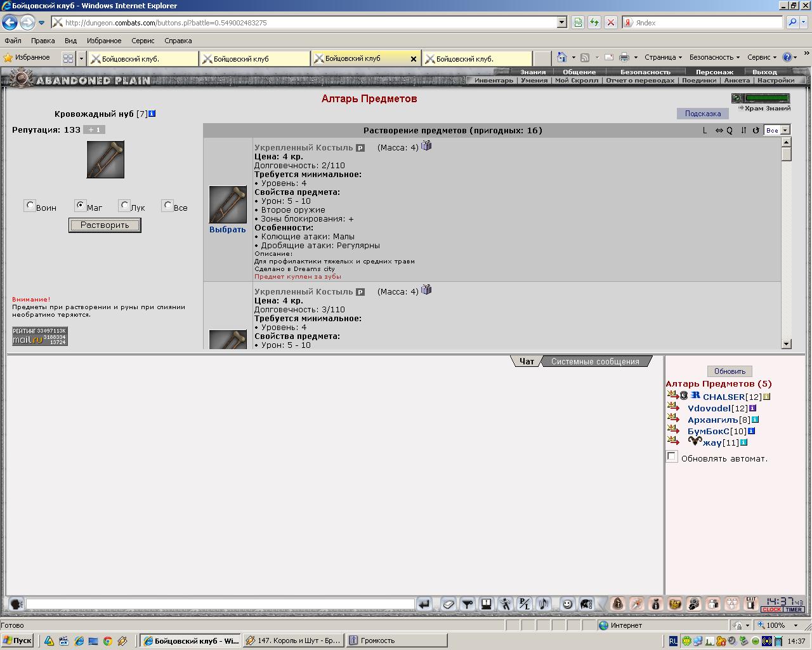
Task: Click the running man icon in chat toolbar
Action: click(x=505, y=604)
